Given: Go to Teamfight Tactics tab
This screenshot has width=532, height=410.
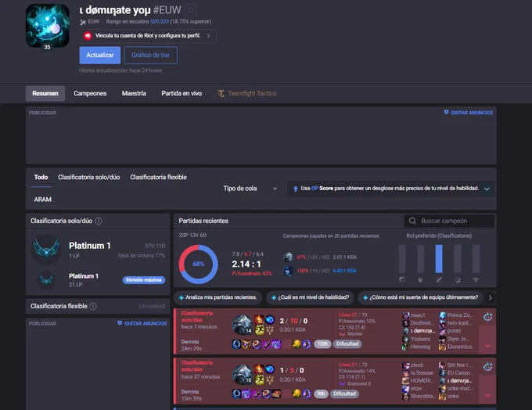Looking at the screenshot, I should click(x=247, y=93).
